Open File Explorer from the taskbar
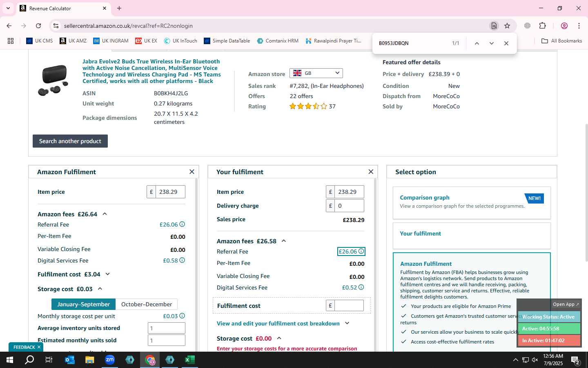The image size is (588, 368). (89, 360)
